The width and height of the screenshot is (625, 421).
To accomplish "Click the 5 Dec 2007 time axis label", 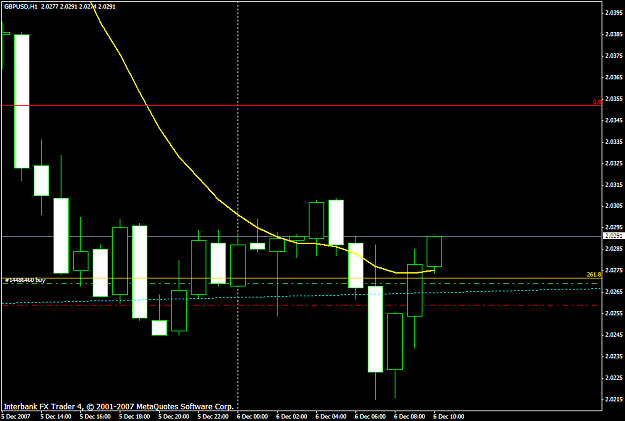I will [16, 417].
